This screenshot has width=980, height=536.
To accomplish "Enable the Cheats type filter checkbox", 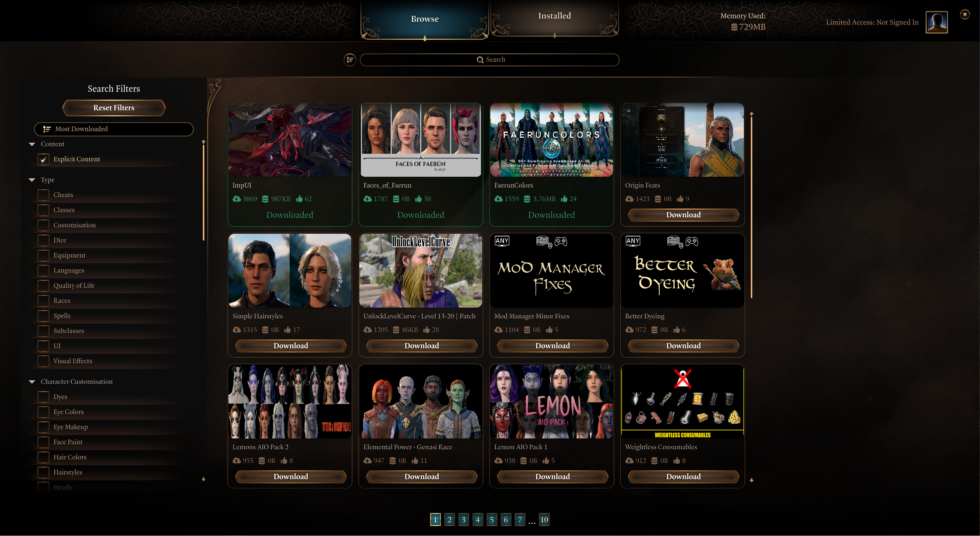I will coord(44,195).
